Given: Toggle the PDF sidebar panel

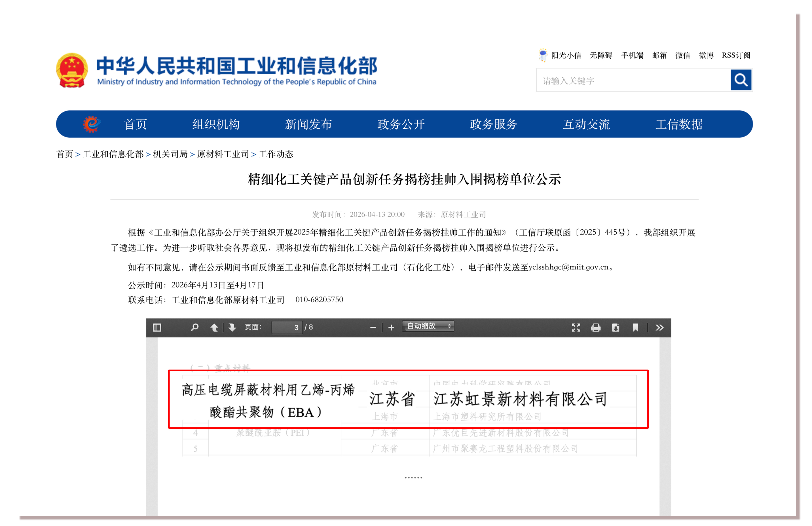Looking at the screenshot, I should [x=157, y=327].
